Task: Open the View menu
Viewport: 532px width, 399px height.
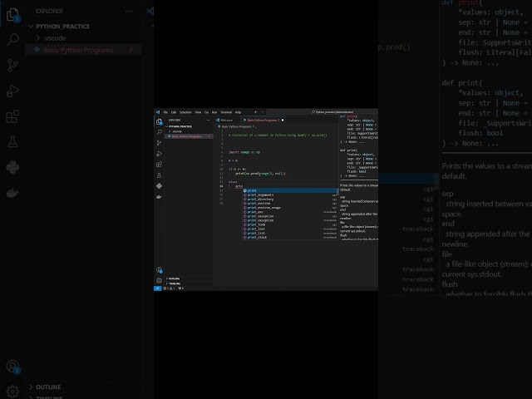Action: coord(198,112)
